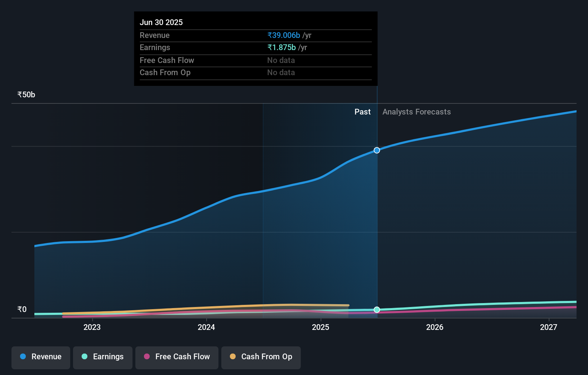Click the ₹39.006b revenue value in the tooltip
This screenshot has height=375, width=588.
(x=283, y=35)
